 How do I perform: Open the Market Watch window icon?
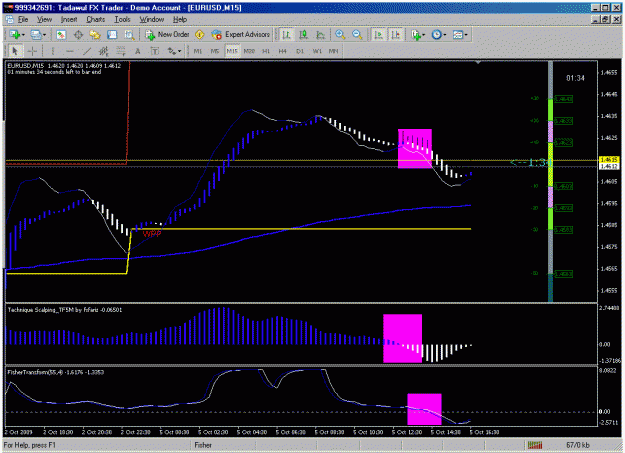coord(61,35)
